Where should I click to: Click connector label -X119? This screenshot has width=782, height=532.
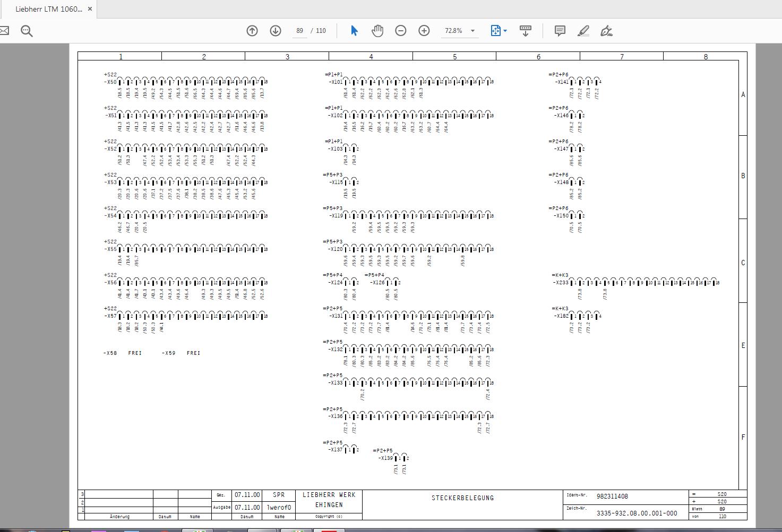335,216
